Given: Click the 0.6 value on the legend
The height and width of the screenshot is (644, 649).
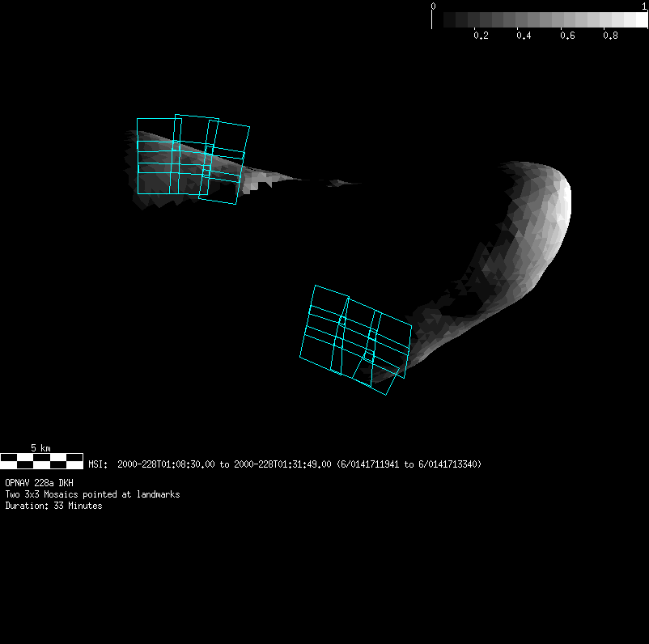Looking at the screenshot, I should (x=567, y=36).
